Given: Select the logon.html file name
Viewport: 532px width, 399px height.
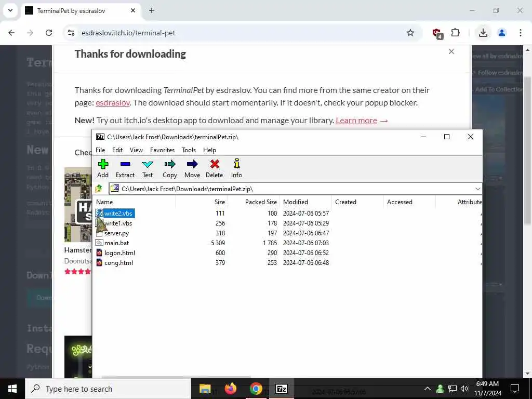Looking at the screenshot, I should click(x=120, y=253).
